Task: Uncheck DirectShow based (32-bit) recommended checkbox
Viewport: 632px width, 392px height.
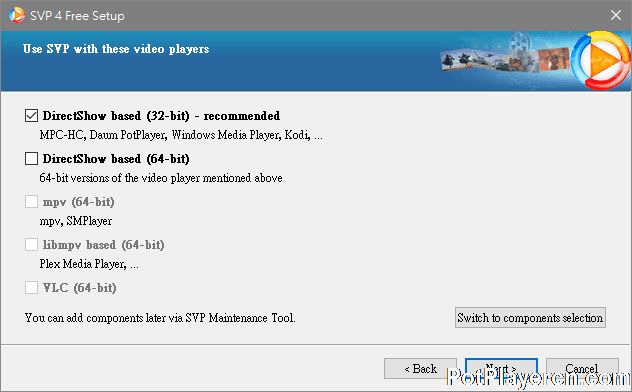Action: [x=31, y=116]
